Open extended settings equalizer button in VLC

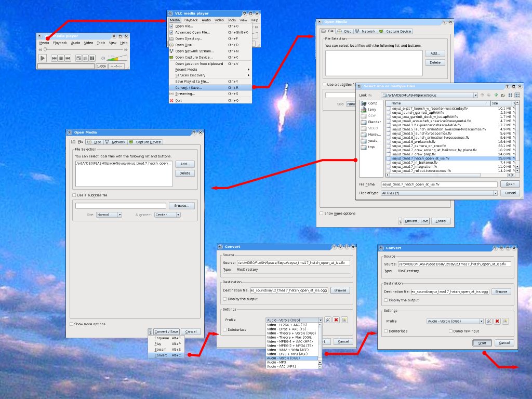[x=92, y=58]
